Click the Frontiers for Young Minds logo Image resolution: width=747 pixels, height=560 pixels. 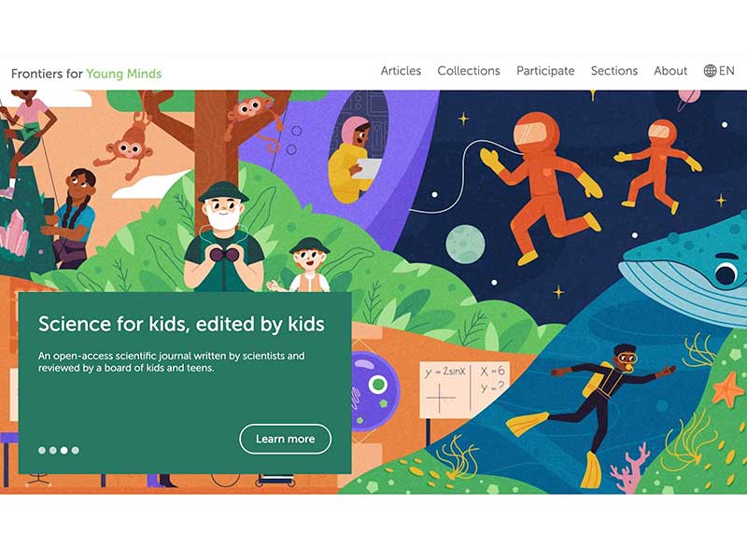point(86,74)
